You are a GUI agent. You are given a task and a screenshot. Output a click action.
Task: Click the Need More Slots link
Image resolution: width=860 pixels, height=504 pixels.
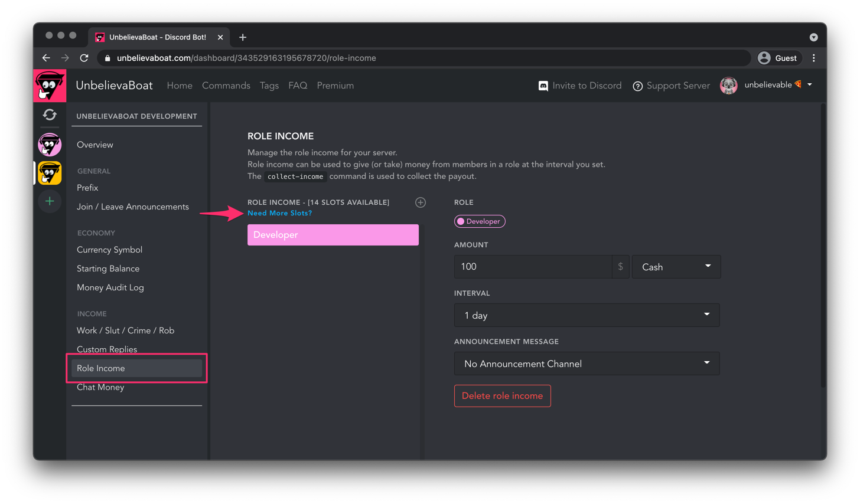(279, 213)
